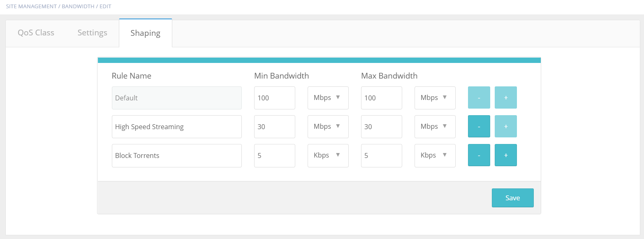Image resolution: width=644 pixels, height=239 pixels.
Task: Open Block Torrents max Kbps dropdown
Action: (x=435, y=155)
